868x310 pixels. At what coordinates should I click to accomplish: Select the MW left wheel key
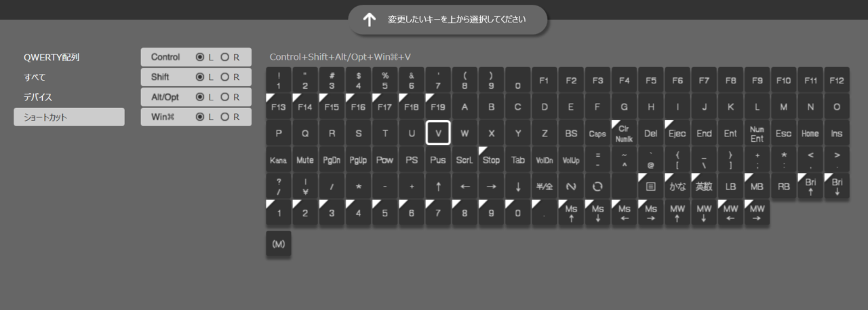coord(730,213)
